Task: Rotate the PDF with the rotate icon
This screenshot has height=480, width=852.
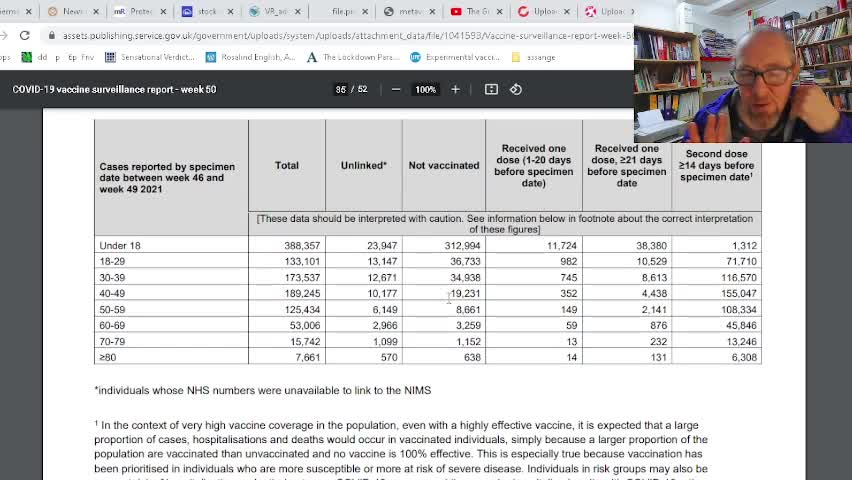Action: pyautogui.click(x=516, y=89)
